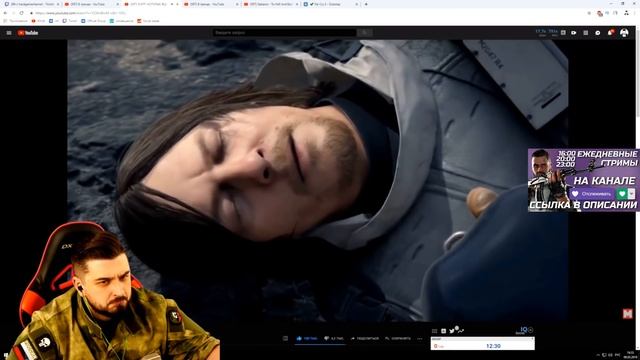Click the white widget showing 12:30
The width and height of the screenshot is (640, 360).
coord(482,344)
